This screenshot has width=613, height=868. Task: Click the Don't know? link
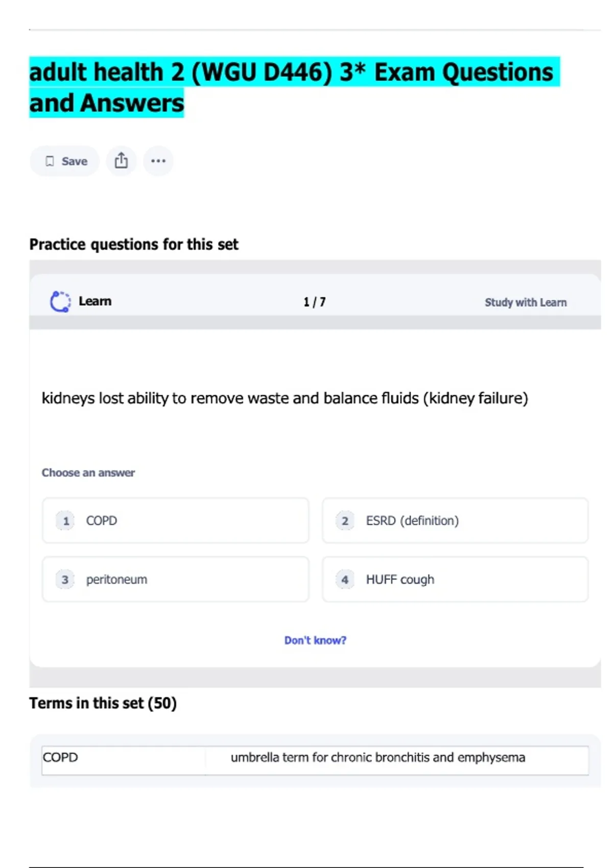(x=315, y=640)
